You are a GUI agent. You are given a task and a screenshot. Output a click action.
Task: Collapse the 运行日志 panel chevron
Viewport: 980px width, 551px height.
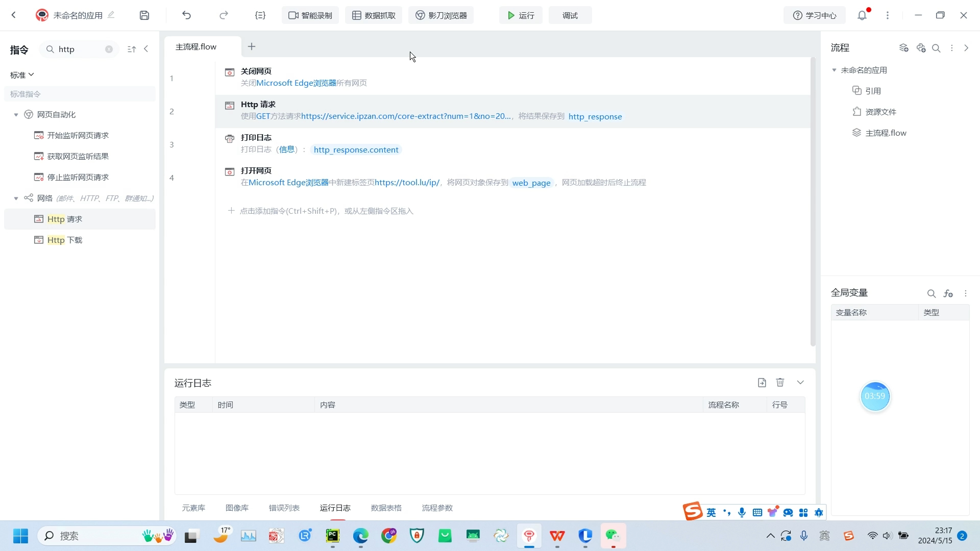click(x=800, y=383)
